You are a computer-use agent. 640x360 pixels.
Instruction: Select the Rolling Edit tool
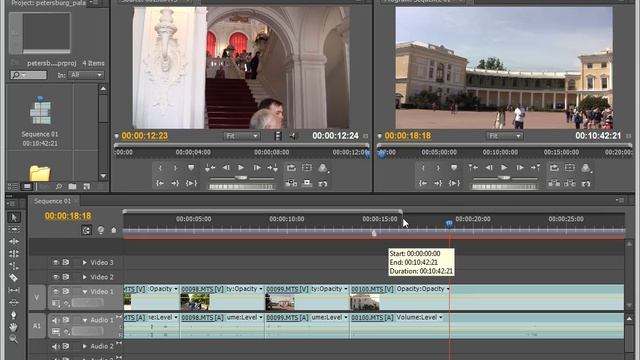[13, 254]
